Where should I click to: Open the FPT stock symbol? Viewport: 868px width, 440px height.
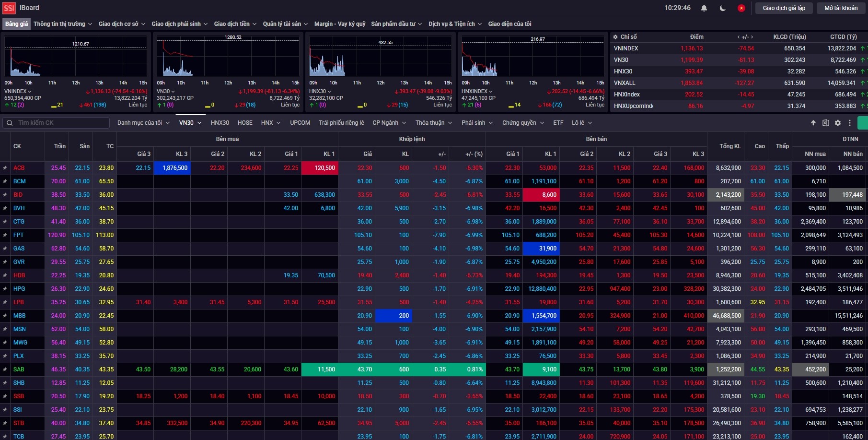coord(18,235)
